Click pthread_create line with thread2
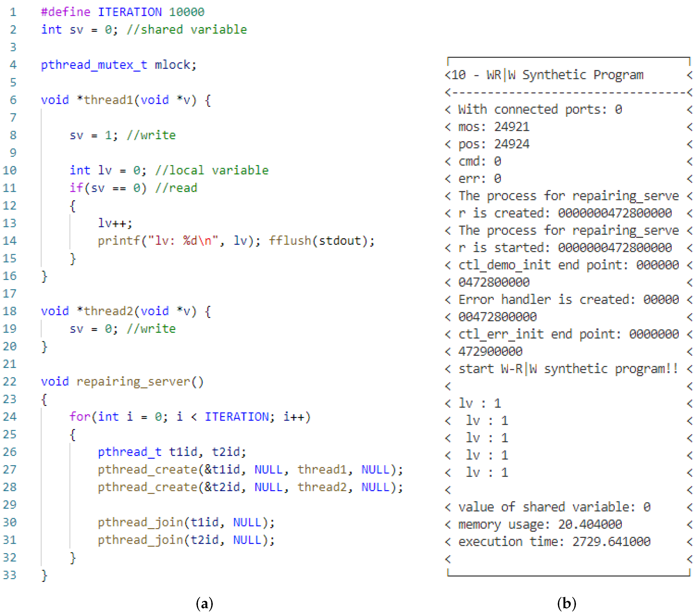The width and height of the screenshot is (700, 615). tap(251, 487)
